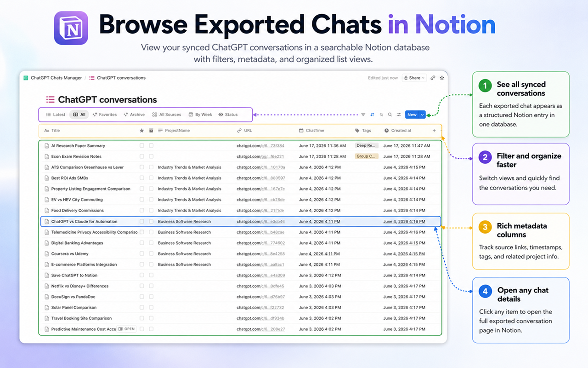Tick the archive checkbox for Travel Booking Site Comparison
The image size is (588, 368).
click(151, 318)
